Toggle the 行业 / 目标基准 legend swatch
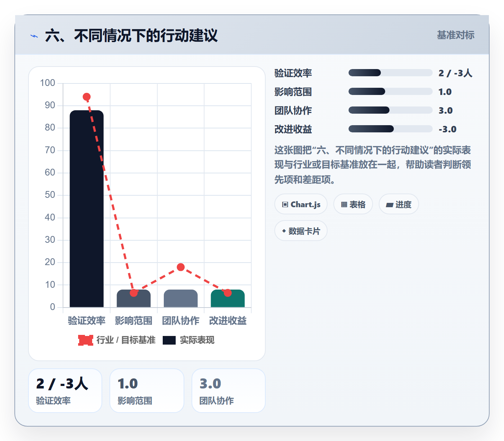The width and height of the screenshot is (504, 441). 86,340
